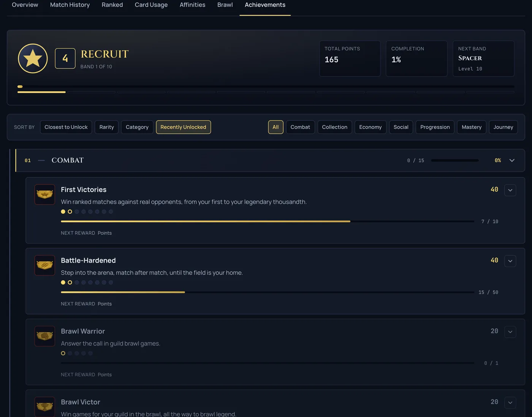532x417 pixels.
Task: Click the gold star rank emblem
Action: point(33,59)
